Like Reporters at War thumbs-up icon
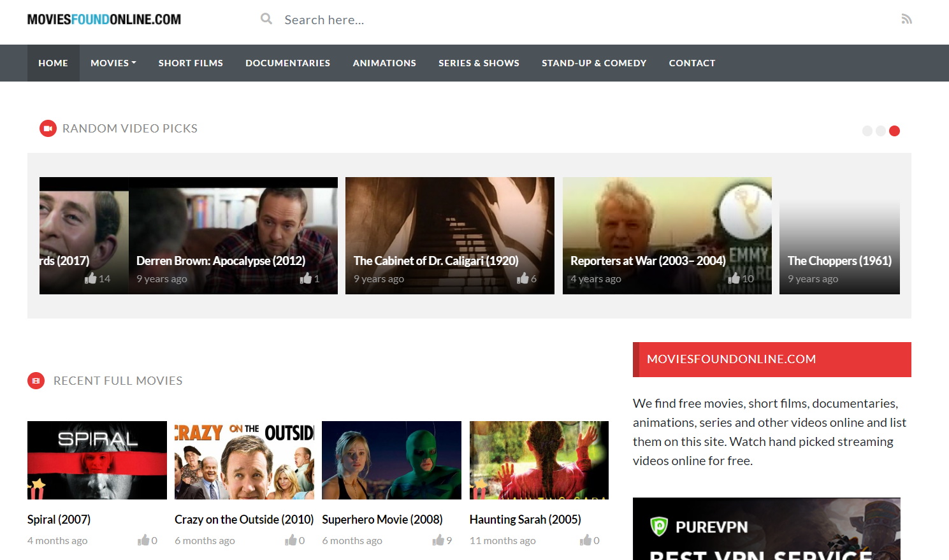Viewport: 949px width, 560px height. point(734,278)
